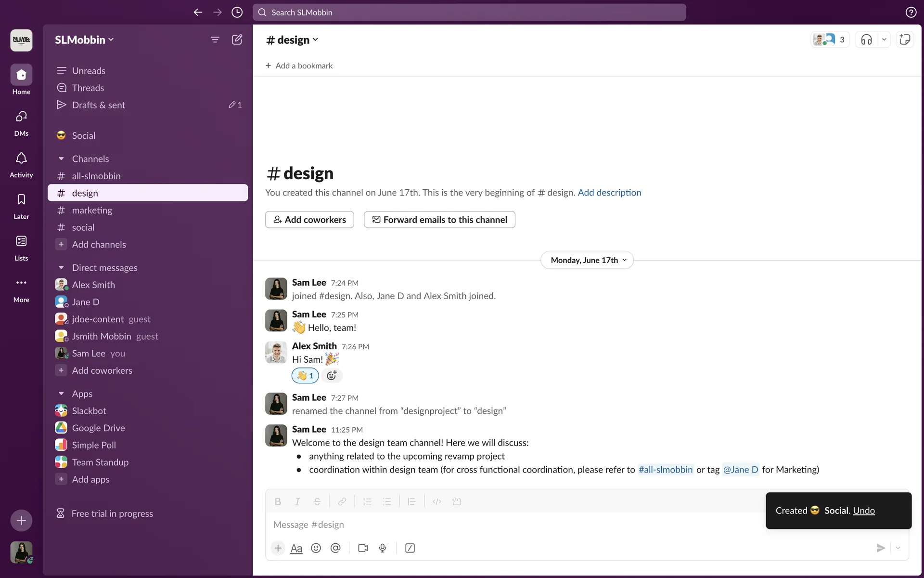Image resolution: width=924 pixels, height=578 pixels.
Task: Open the SLMobbin workspace dropdown
Action: coord(84,39)
